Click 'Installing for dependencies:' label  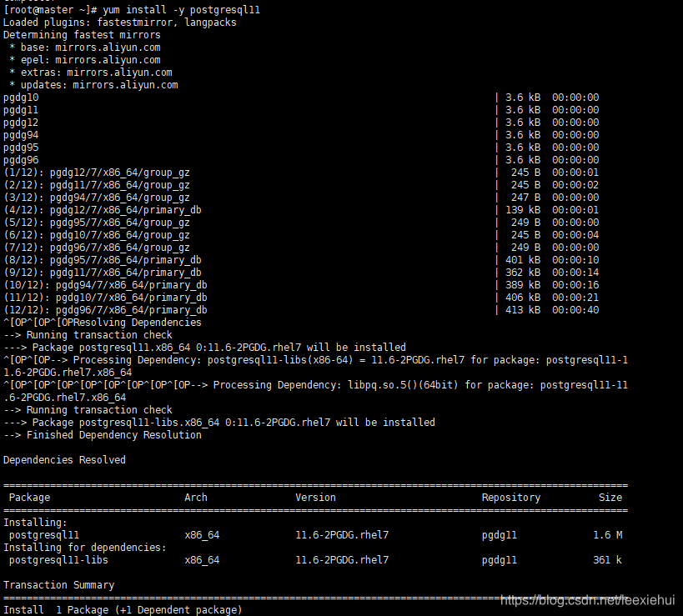pyautogui.click(x=85, y=548)
